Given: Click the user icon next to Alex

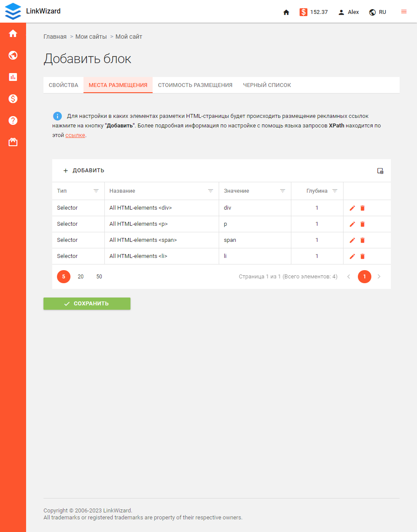Looking at the screenshot, I should 341,12.
